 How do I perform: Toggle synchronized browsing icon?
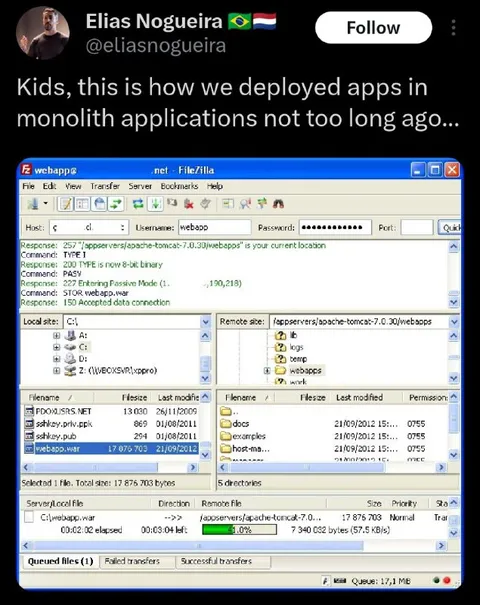point(262,203)
